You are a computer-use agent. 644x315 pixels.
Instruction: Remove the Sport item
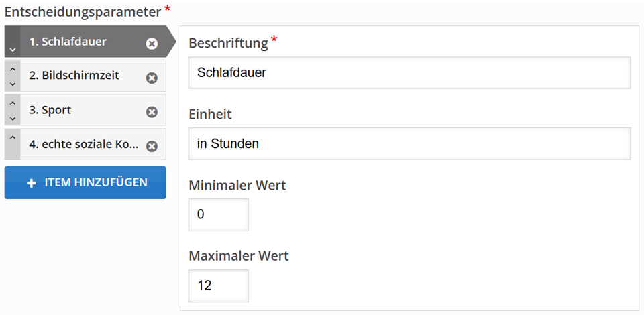click(152, 112)
